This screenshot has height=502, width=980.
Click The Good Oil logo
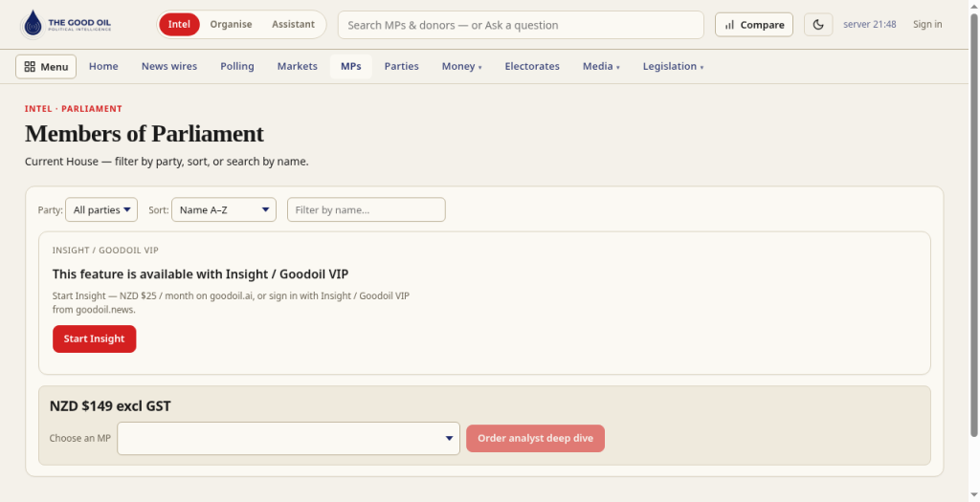pyautogui.click(x=66, y=24)
